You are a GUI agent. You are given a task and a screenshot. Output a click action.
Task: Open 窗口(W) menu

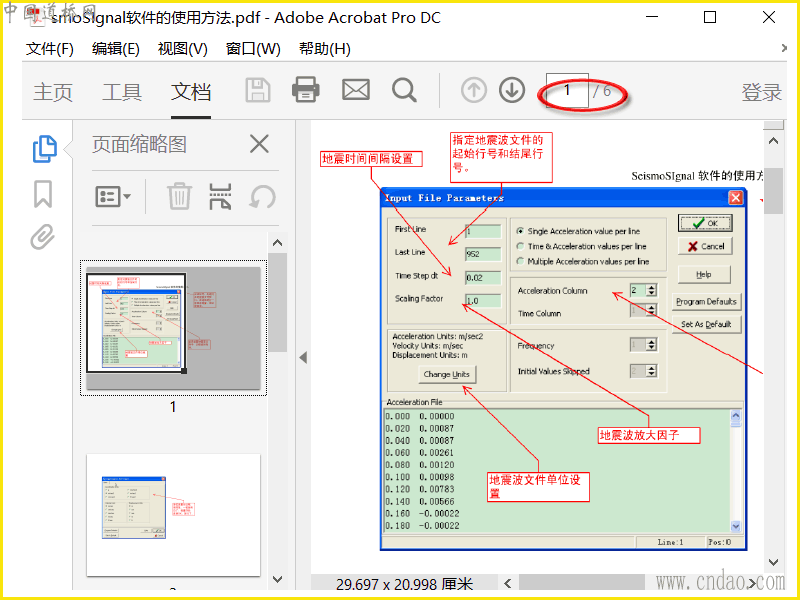tap(253, 49)
